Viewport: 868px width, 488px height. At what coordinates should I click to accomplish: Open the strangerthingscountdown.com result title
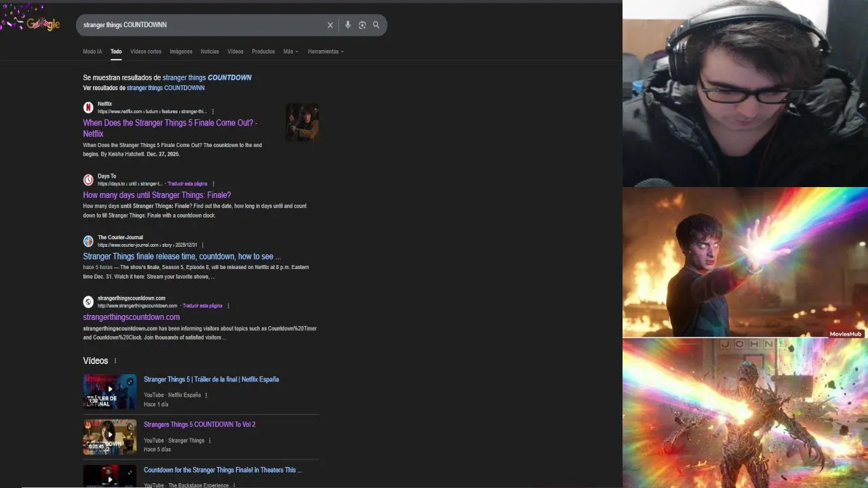coord(131,317)
